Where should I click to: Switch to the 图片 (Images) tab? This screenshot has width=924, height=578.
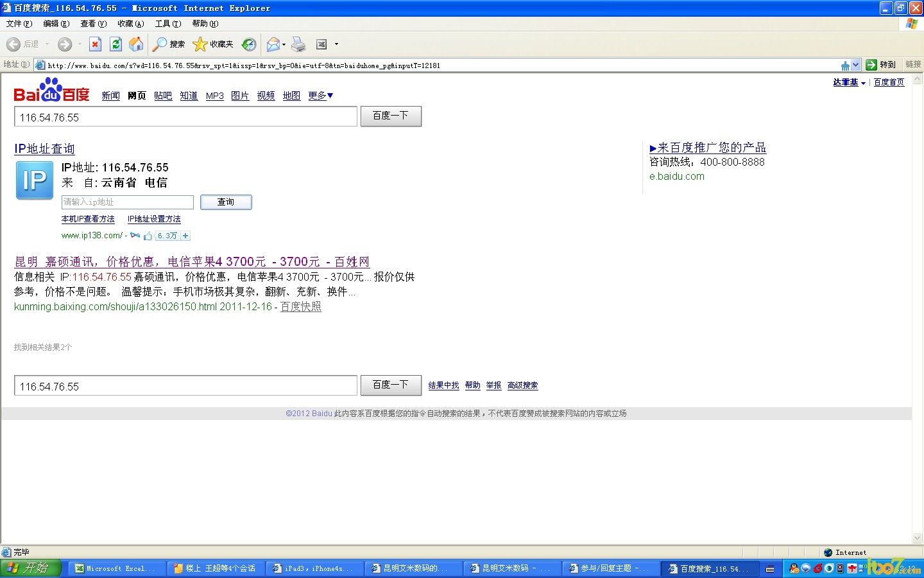240,96
